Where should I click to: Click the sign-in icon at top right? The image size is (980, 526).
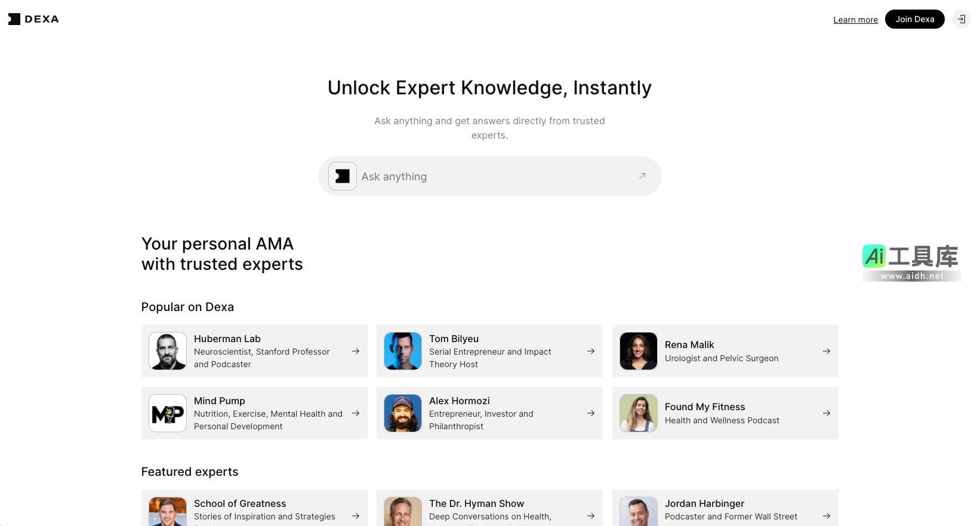961,19
